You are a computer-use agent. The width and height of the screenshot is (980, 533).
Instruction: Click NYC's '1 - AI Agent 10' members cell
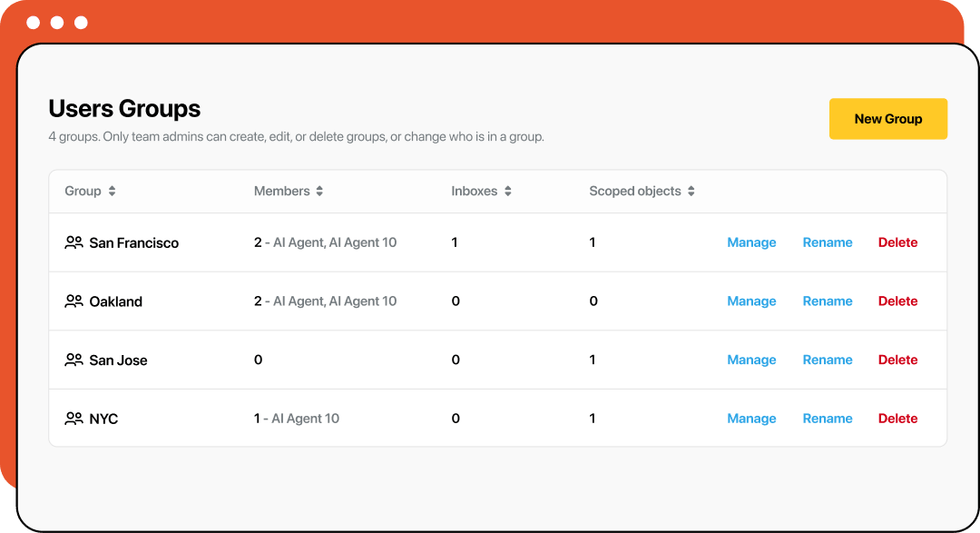click(x=296, y=419)
